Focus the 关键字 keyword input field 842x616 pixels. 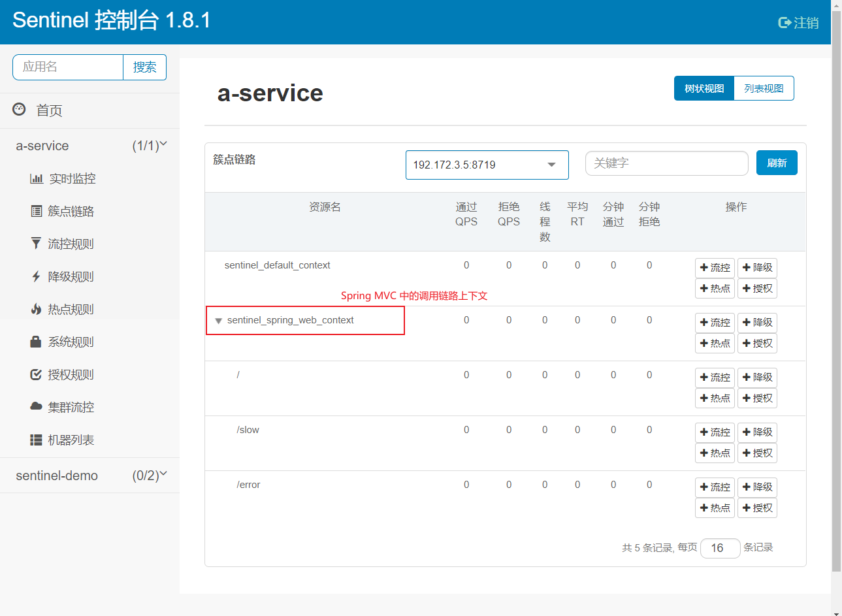[667, 163]
